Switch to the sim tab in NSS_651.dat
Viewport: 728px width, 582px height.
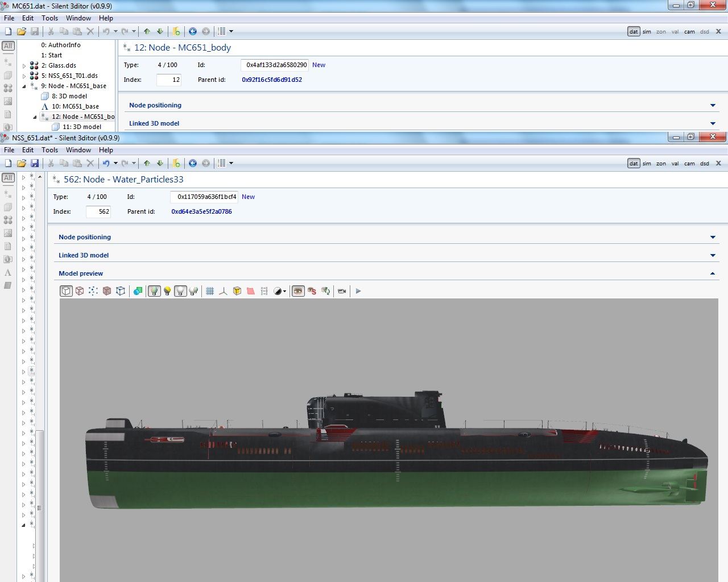pos(647,164)
